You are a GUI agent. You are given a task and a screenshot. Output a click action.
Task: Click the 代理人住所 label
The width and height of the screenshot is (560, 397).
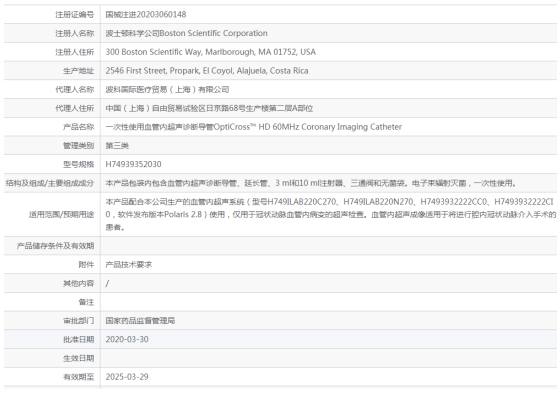tap(74, 108)
